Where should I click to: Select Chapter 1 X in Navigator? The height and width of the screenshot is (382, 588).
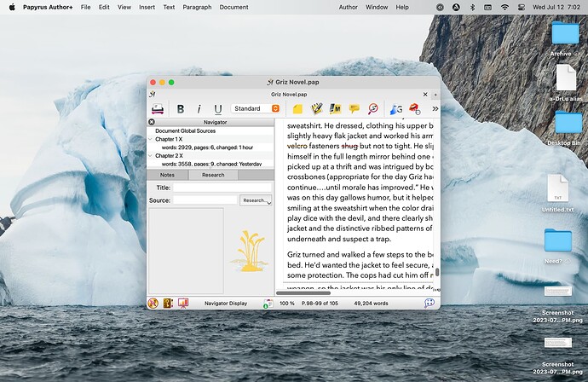[169, 139]
